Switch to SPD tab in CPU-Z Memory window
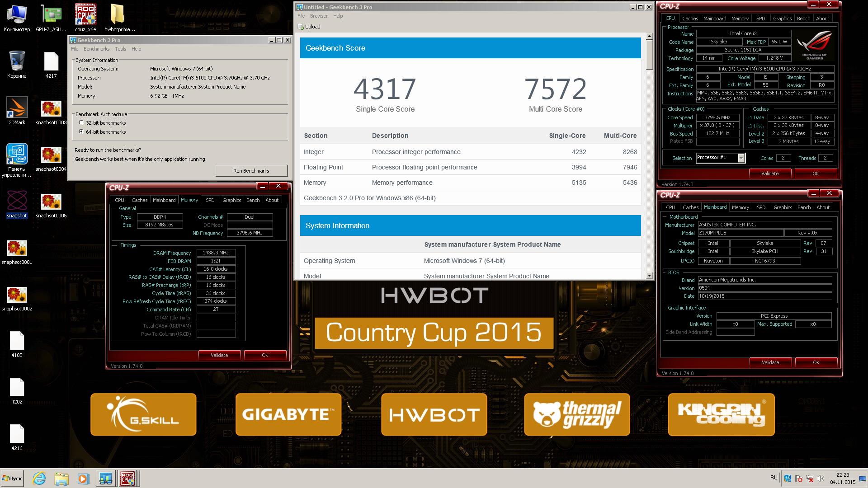868x488 pixels. (x=210, y=200)
